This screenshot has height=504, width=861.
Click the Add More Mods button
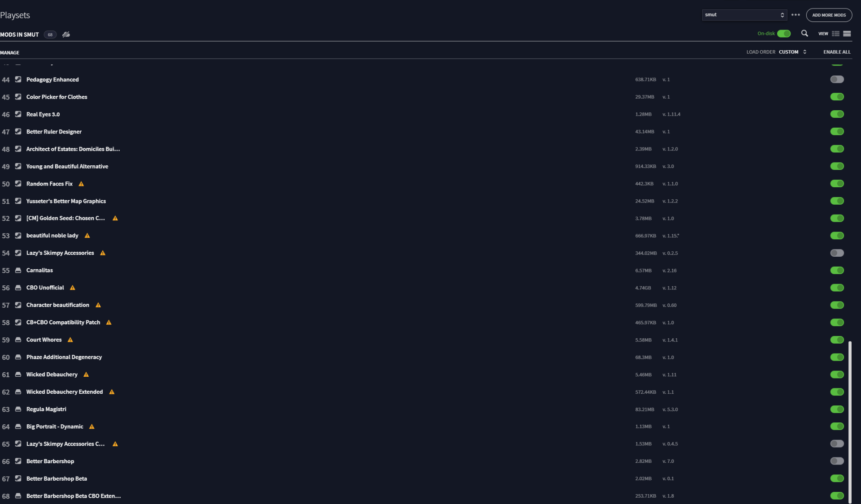pyautogui.click(x=829, y=15)
